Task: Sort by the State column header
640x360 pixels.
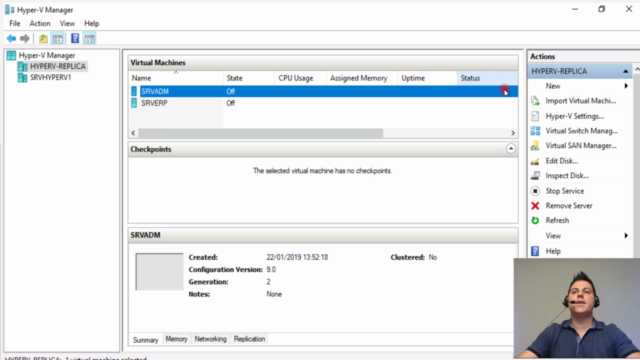Action: coord(249,78)
